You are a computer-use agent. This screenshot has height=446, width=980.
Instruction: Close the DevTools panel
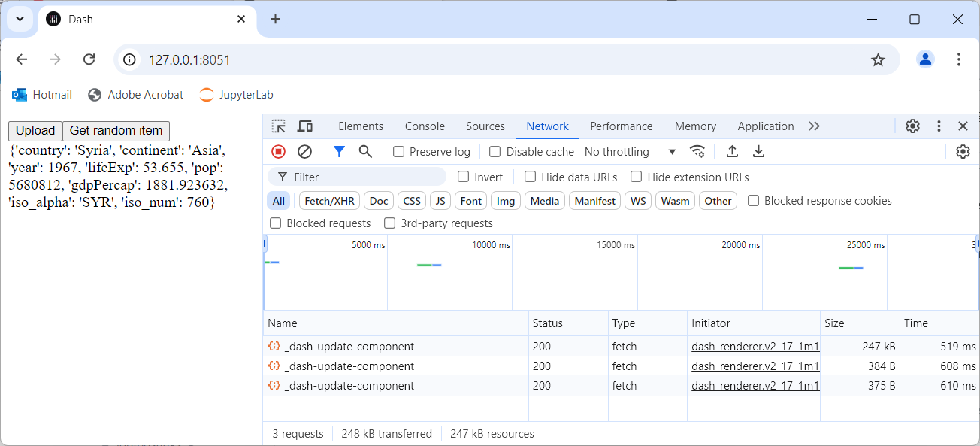[x=963, y=126]
